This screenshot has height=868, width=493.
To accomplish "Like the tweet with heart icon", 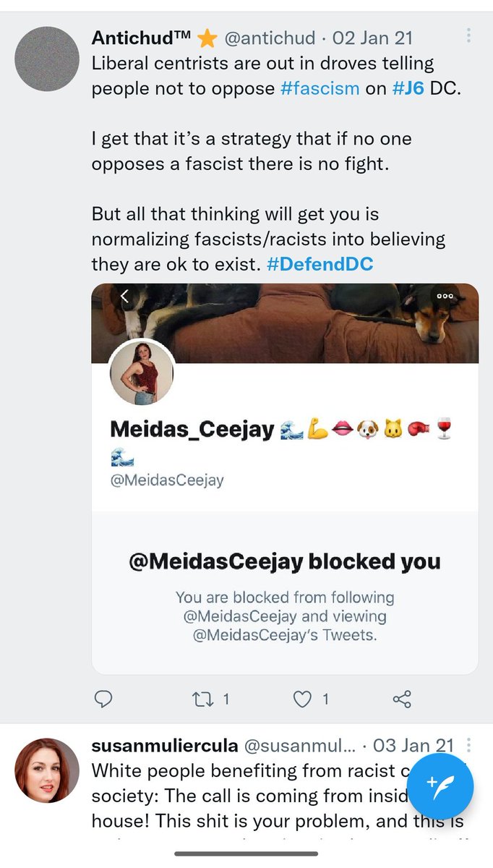I will coord(302,699).
